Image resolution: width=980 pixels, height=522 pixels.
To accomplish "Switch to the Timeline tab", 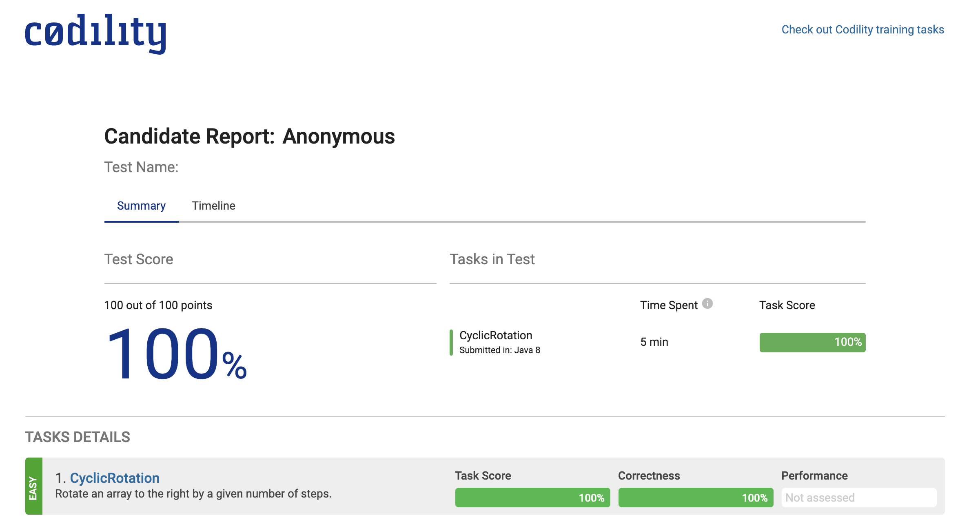I will click(x=213, y=206).
